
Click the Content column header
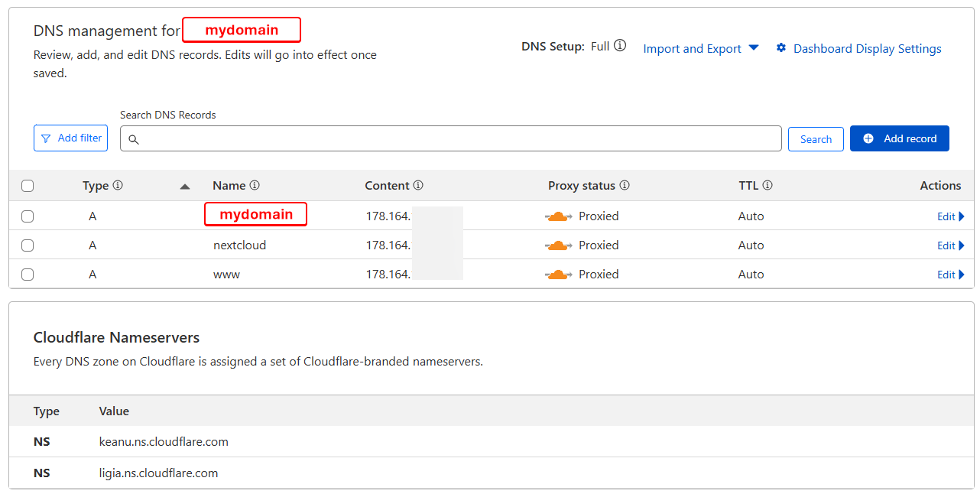(387, 185)
